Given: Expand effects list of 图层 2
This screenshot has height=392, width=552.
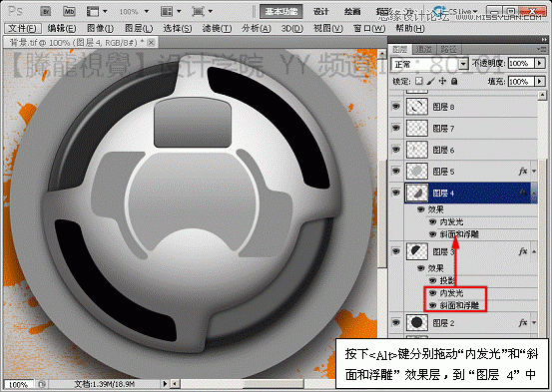Looking at the screenshot, I should click(x=534, y=323).
